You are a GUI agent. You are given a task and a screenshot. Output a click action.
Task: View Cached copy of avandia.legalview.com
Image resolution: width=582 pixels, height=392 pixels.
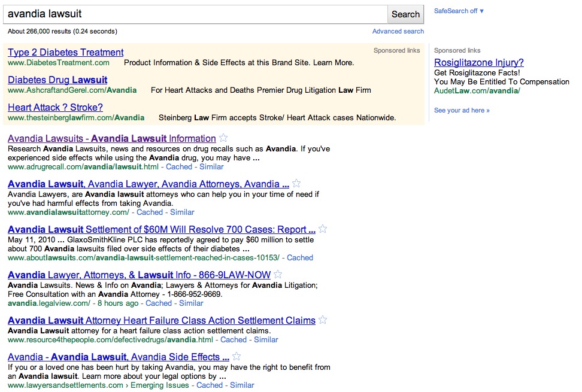coord(159,303)
